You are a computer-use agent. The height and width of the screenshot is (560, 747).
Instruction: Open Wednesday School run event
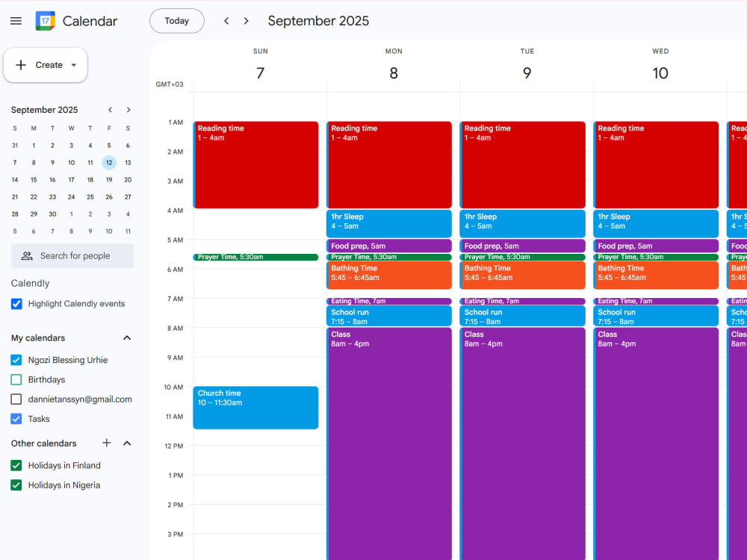[x=656, y=316]
